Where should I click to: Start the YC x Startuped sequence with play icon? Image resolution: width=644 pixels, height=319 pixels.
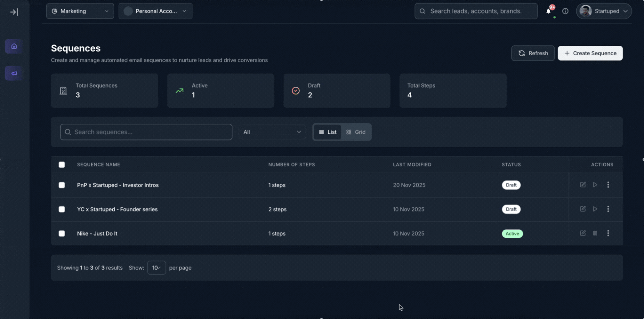point(595,209)
